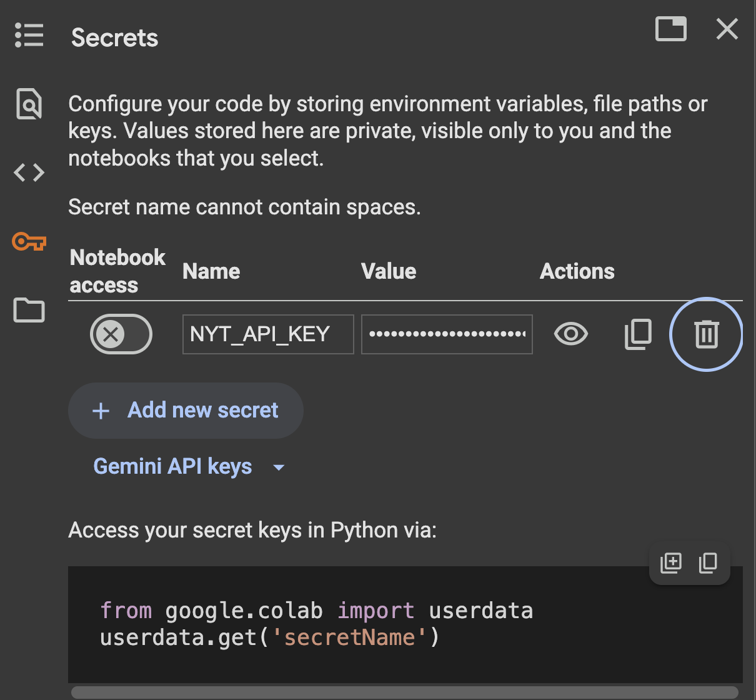Click the Add new secret button
The height and width of the screenshot is (700, 756).
[x=186, y=411]
